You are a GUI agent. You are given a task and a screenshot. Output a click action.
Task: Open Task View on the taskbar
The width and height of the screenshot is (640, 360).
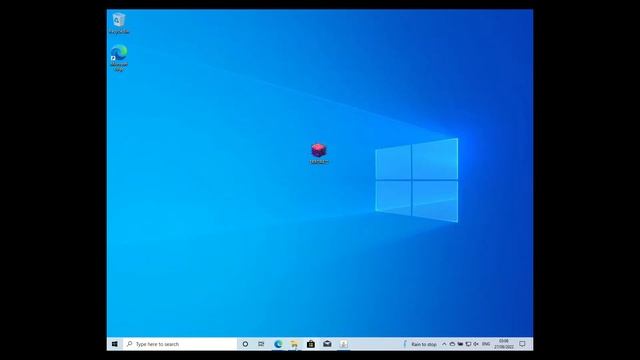(x=261, y=344)
